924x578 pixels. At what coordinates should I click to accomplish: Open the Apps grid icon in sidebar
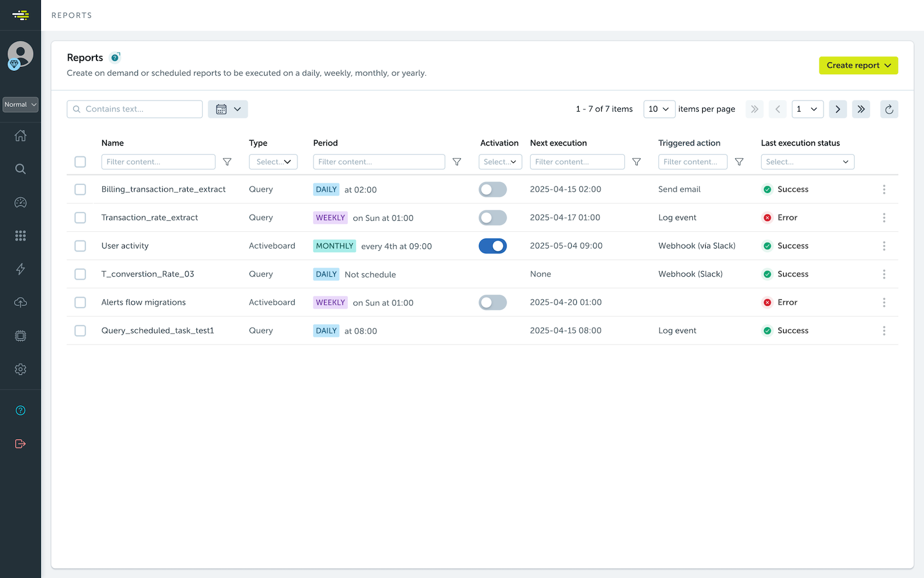click(20, 235)
